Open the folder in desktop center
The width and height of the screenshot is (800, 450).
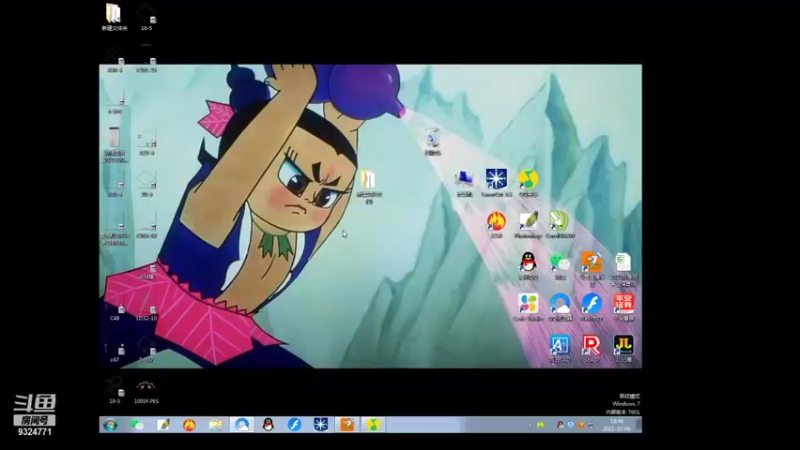click(x=368, y=186)
